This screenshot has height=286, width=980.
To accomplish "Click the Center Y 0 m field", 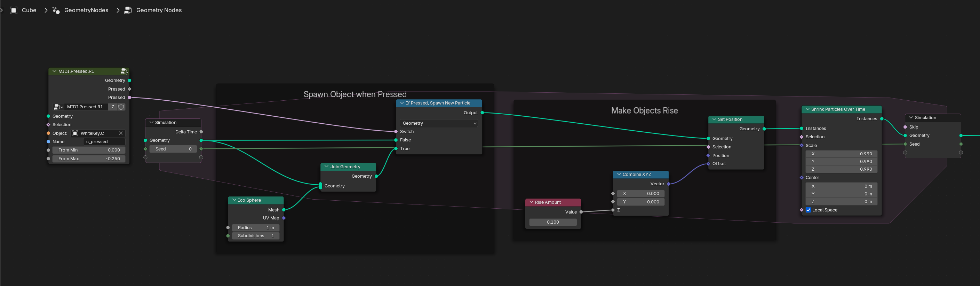I will pos(841,194).
